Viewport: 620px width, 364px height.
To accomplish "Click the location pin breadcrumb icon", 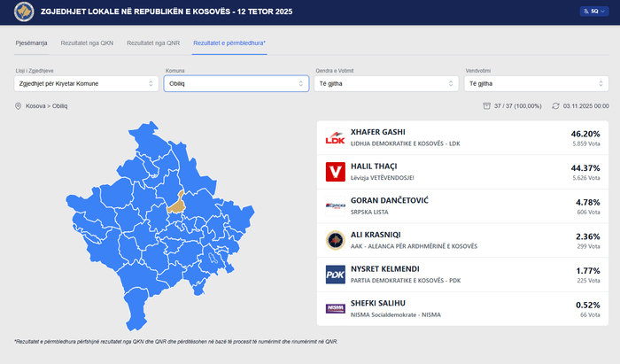I will tap(18, 106).
